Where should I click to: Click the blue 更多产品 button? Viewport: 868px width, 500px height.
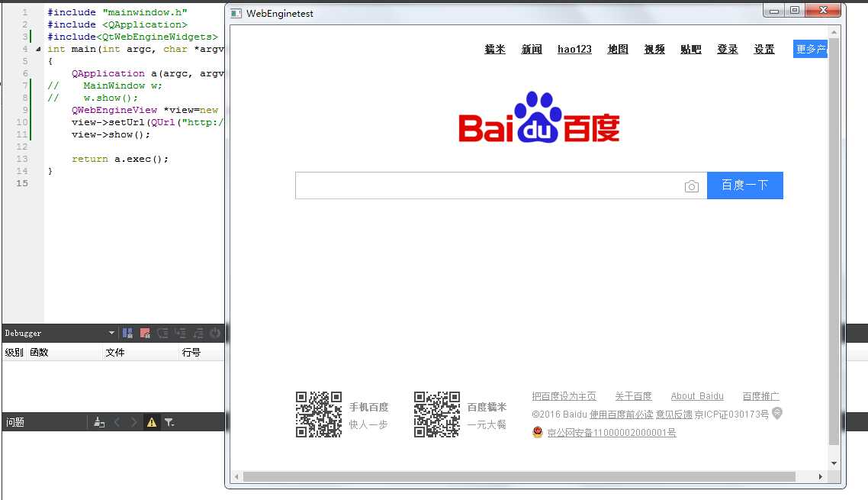pos(811,49)
